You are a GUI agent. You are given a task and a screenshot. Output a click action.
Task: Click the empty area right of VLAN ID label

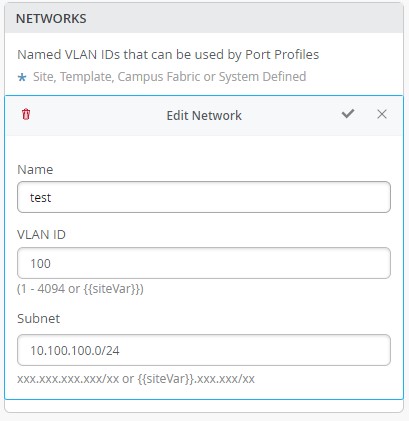pos(230,235)
